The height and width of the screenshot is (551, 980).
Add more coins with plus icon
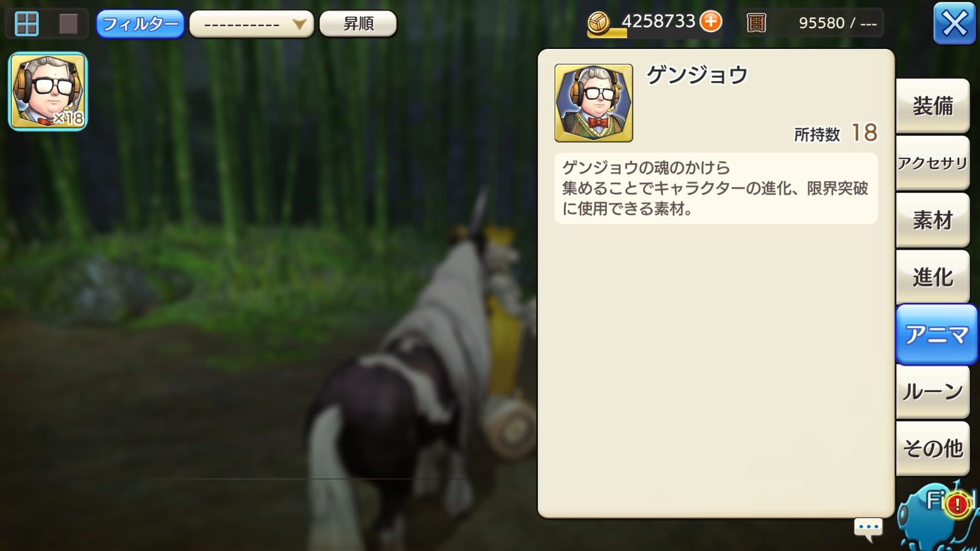[711, 22]
